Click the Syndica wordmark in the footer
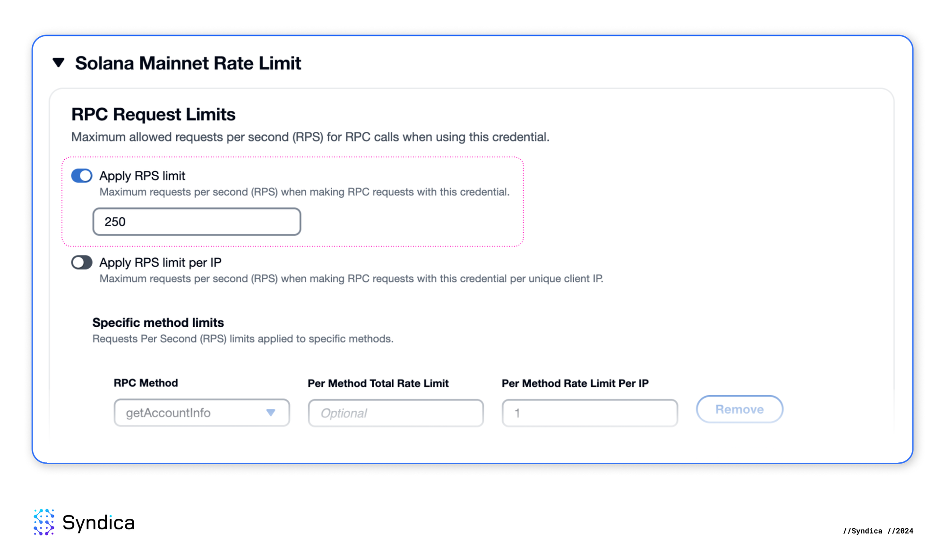Image resolution: width=945 pixels, height=560 pixels. [99, 523]
